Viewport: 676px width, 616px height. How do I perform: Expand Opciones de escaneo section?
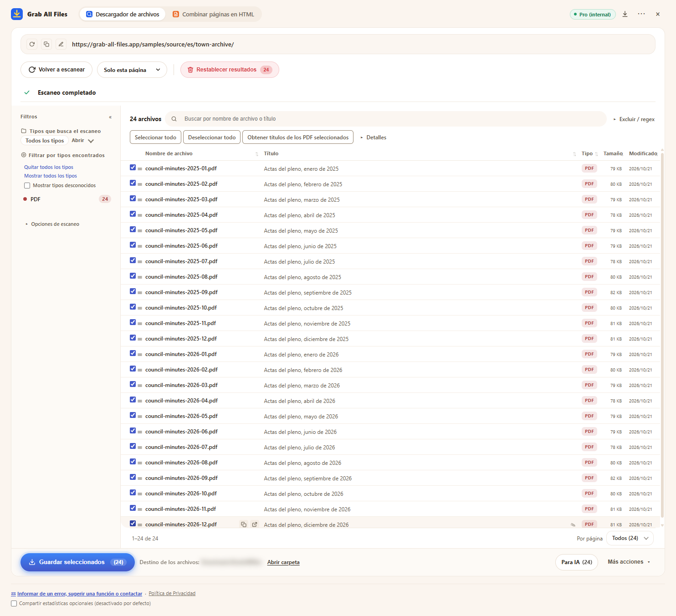[x=52, y=224]
